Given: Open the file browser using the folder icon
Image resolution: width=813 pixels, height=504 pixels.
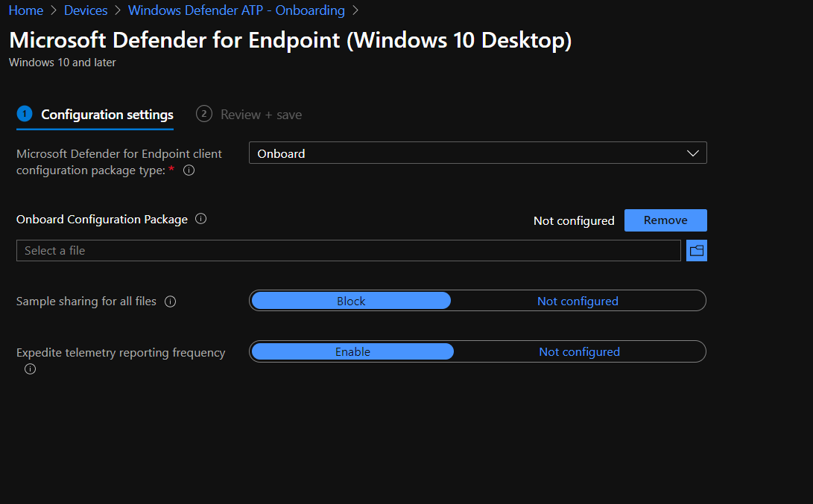Looking at the screenshot, I should pyautogui.click(x=696, y=250).
